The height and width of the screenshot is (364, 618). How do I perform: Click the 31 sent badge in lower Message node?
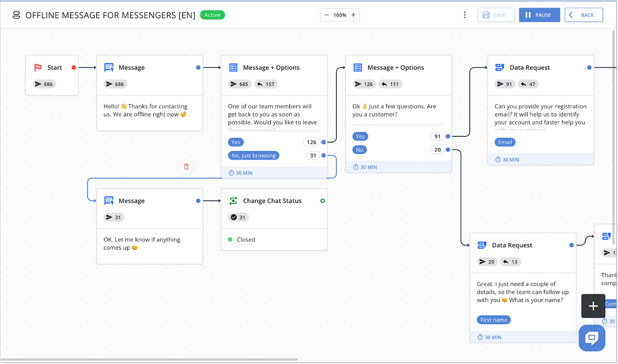[x=114, y=217]
